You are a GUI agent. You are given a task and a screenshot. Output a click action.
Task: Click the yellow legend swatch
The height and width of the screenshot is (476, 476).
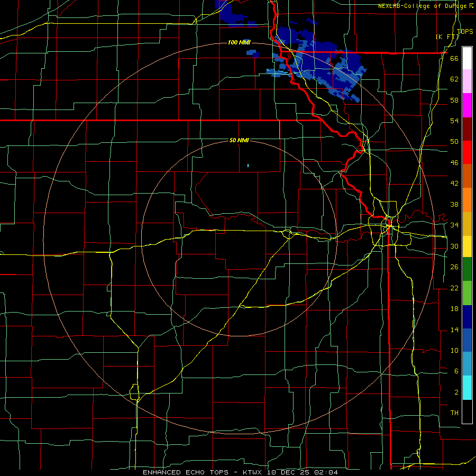tap(467, 246)
